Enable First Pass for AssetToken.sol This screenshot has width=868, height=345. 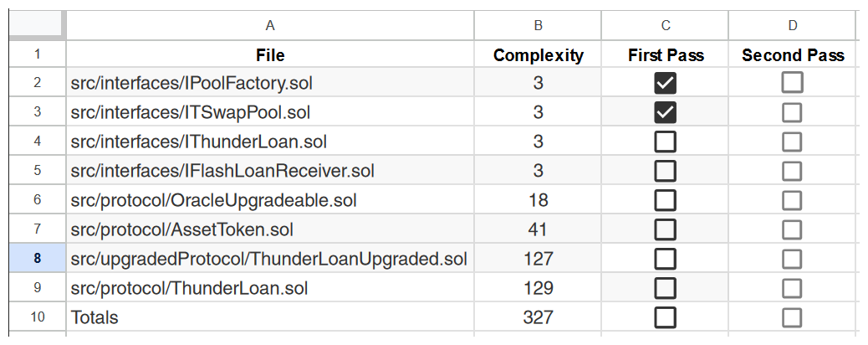point(666,229)
